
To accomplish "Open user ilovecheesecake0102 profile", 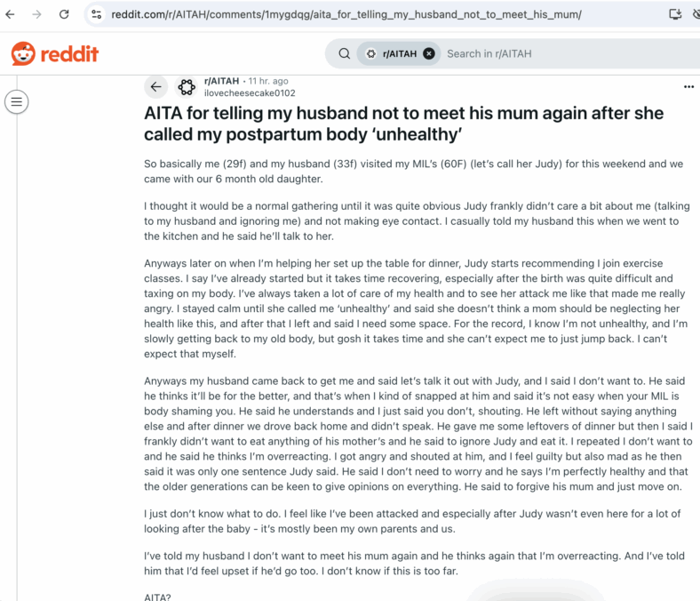I will [x=250, y=93].
